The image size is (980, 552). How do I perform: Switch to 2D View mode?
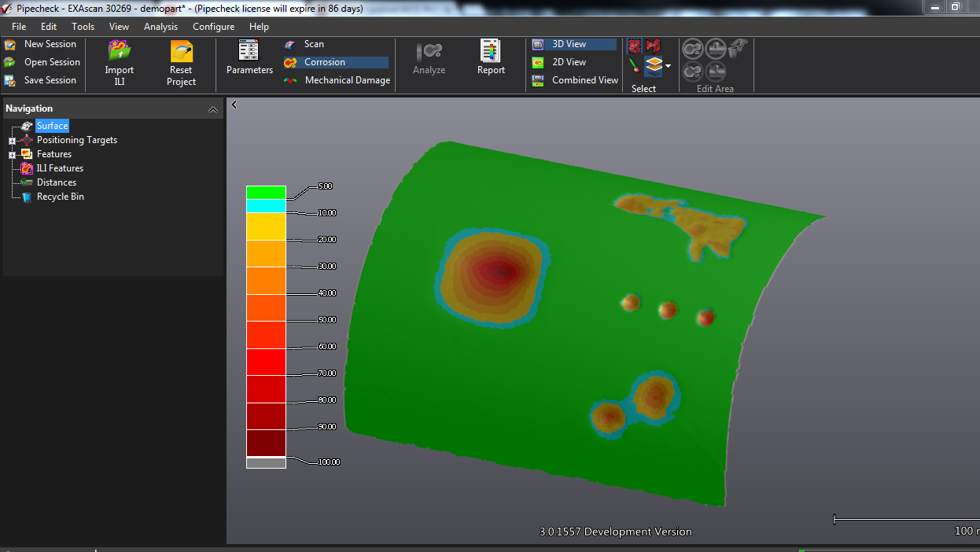coord(569,62)
